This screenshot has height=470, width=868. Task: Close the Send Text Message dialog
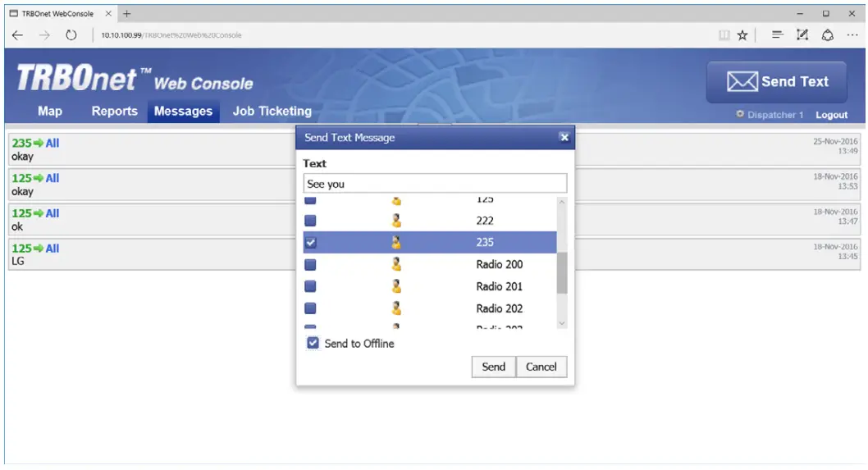(564, 138)
